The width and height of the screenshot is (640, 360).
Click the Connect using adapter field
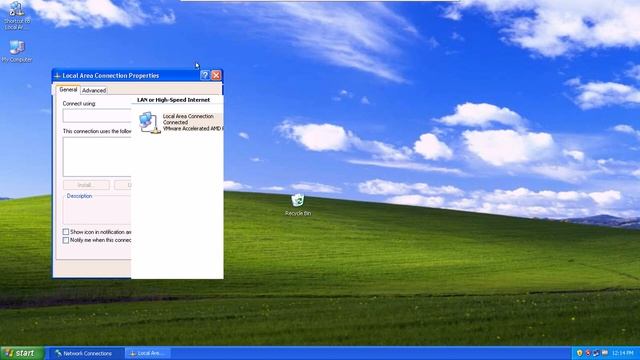(97, 115)
